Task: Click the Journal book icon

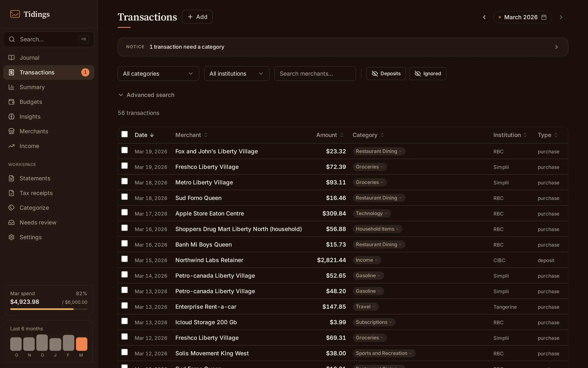Action: pos(11,58)
